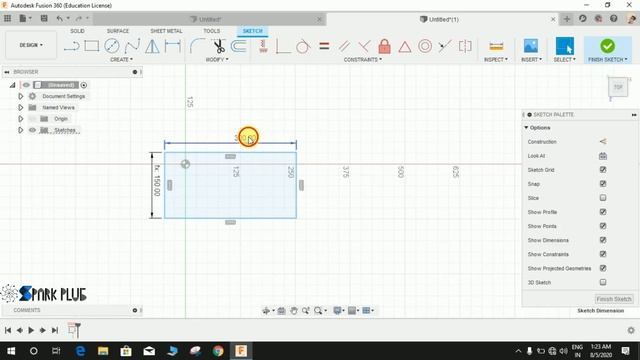
Task: Enable the Slice checkbox
Action: pos(603,198)
